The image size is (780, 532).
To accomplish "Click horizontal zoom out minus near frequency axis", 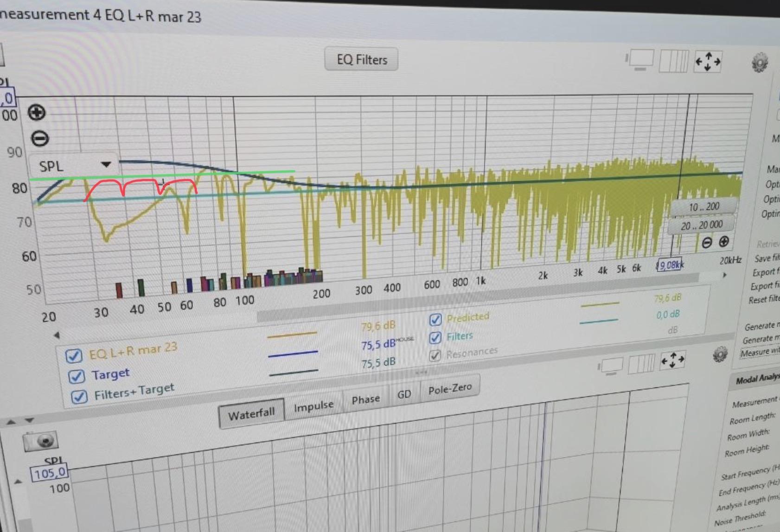I will [x=707, y=242].
